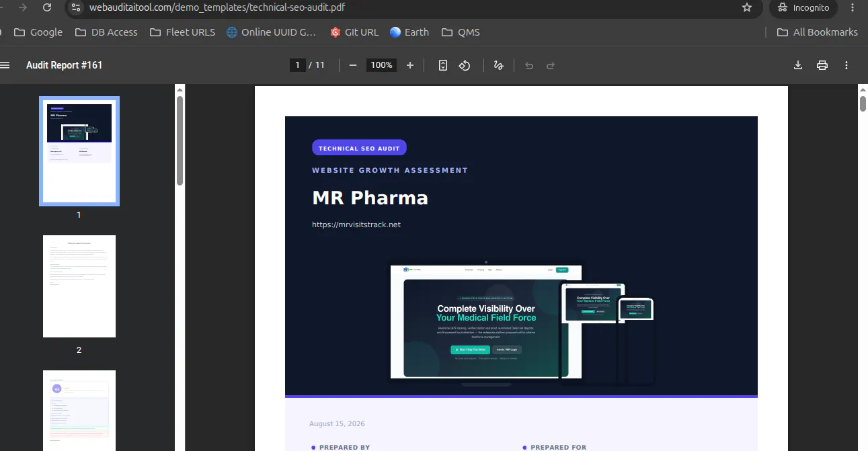Click the 100% zoom level field
Image resolution: width=868 pixels, height=451 pixels.
coord(381,65)
